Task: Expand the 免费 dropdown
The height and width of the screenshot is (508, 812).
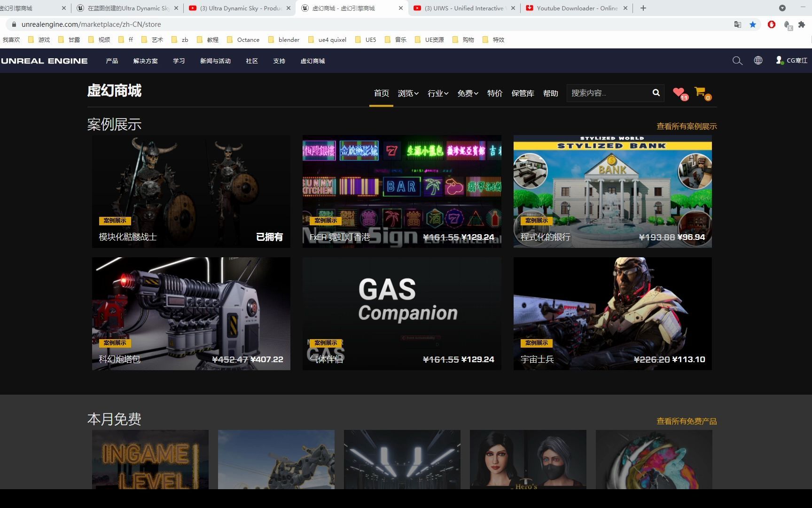Action: pos(468,93)
